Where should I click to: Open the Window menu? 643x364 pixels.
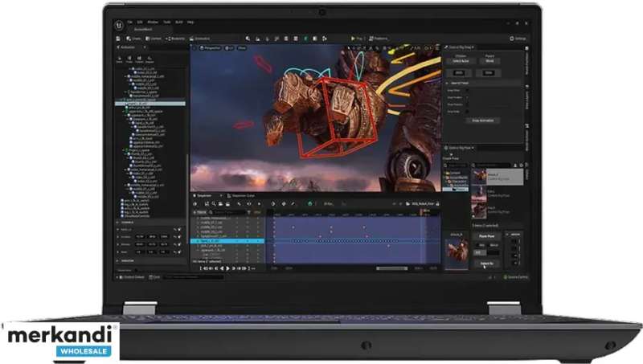pos(153,22)
